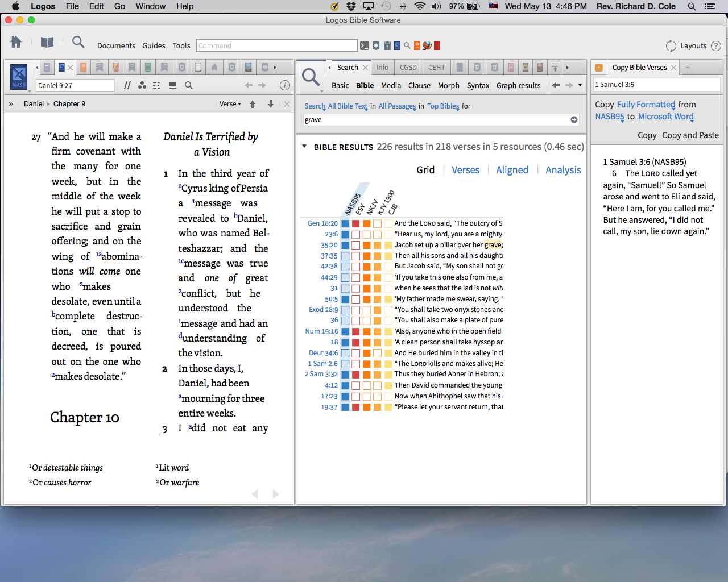Open the All Bible Text dropdown
Image resolution: width=728 pixels, height=582 pixels.
348,106
